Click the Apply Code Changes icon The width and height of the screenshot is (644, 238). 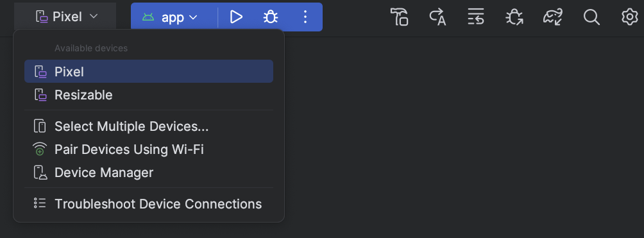pyautogui.click(x=476, y=17)
